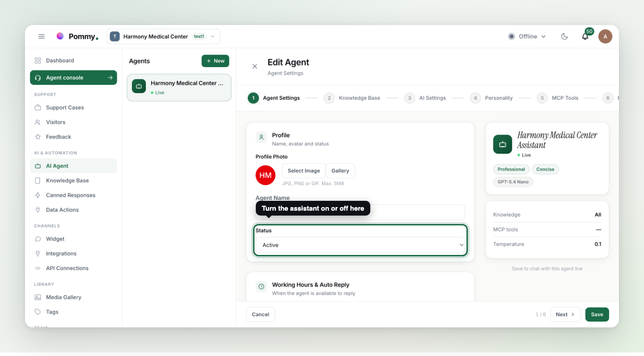Screen dimensions: 644x356
Task: Open the user avatar menu
Action: pyautogui.click(x=605, y=37)
